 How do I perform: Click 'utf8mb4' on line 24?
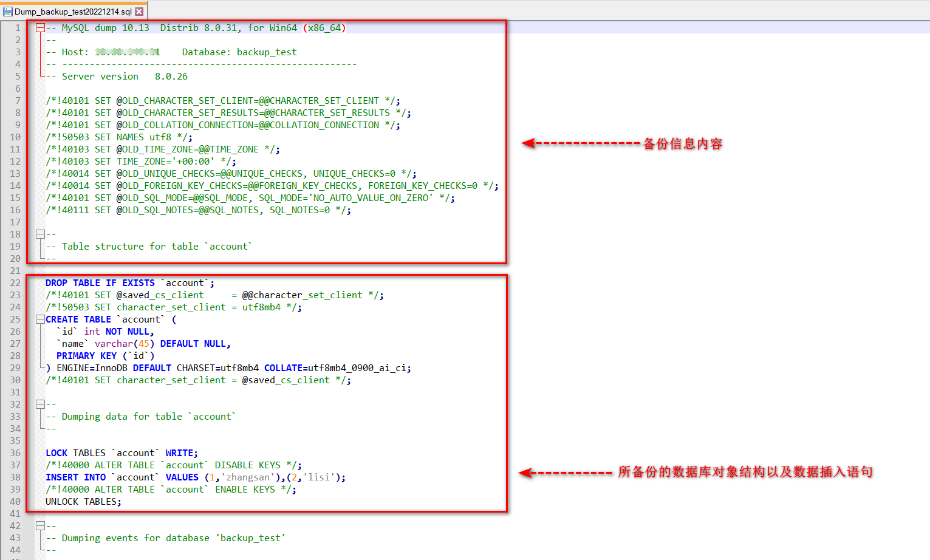pos(261,307)
